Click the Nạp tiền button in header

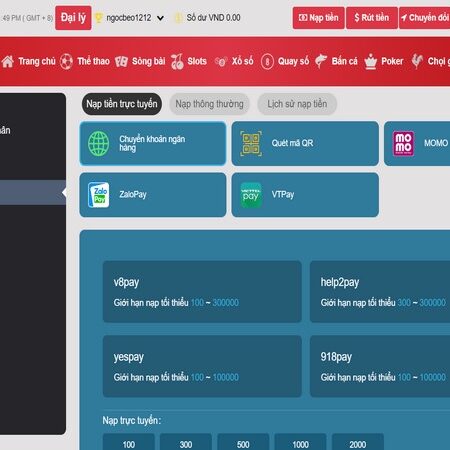(x=319, y=18)
